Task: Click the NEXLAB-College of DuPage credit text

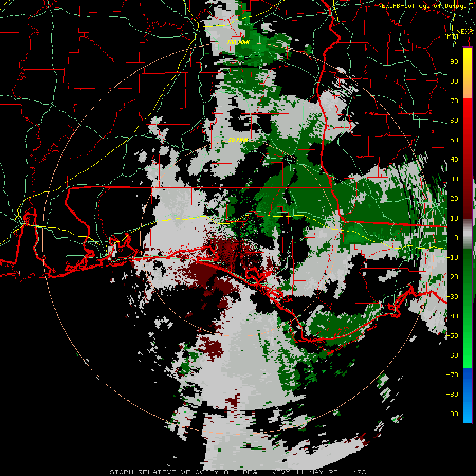Action: point(424,6)
